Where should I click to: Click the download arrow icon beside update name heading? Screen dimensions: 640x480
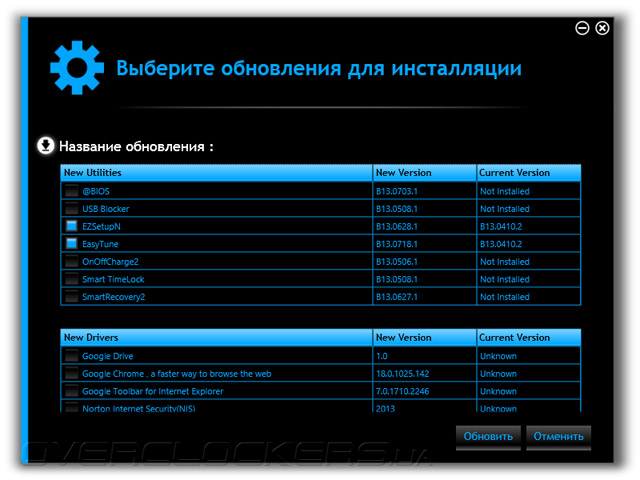coord(45,146)
